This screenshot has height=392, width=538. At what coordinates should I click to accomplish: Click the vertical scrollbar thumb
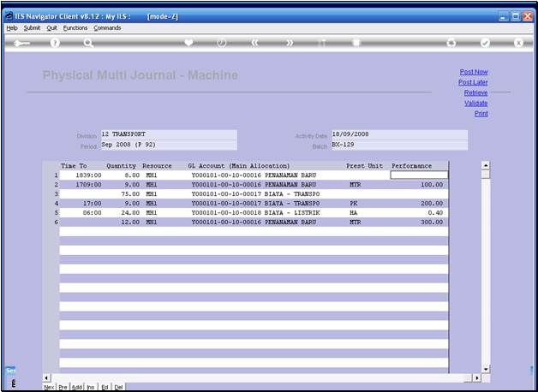tap(486, 175)
